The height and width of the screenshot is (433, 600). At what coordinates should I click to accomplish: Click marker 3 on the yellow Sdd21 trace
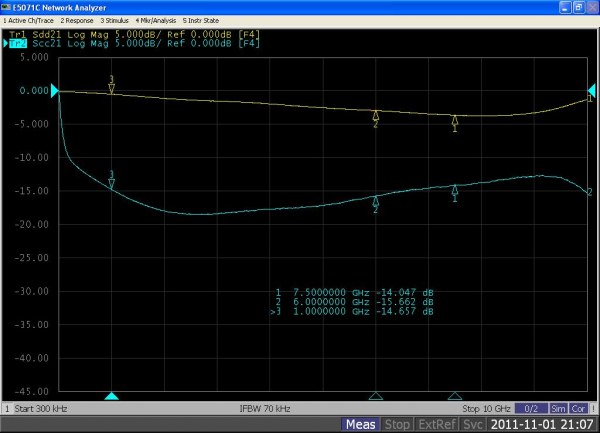click(x=111, y=85)
